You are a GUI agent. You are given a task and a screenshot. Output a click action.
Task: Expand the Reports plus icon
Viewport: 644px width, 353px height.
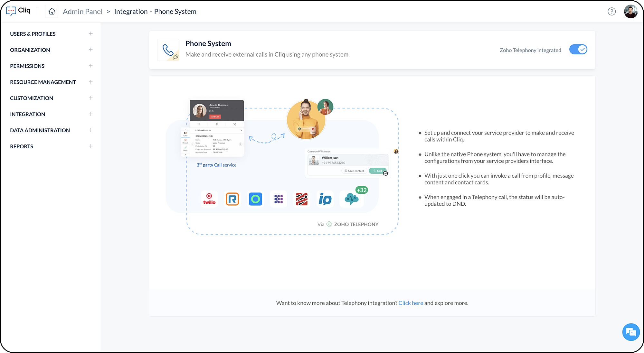[x=91, y=146]
